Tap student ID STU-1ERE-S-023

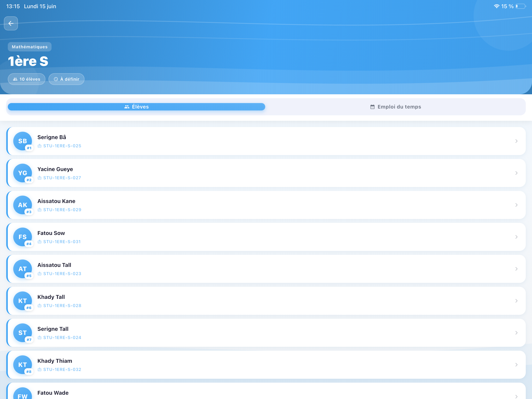(x=62, y=274)
